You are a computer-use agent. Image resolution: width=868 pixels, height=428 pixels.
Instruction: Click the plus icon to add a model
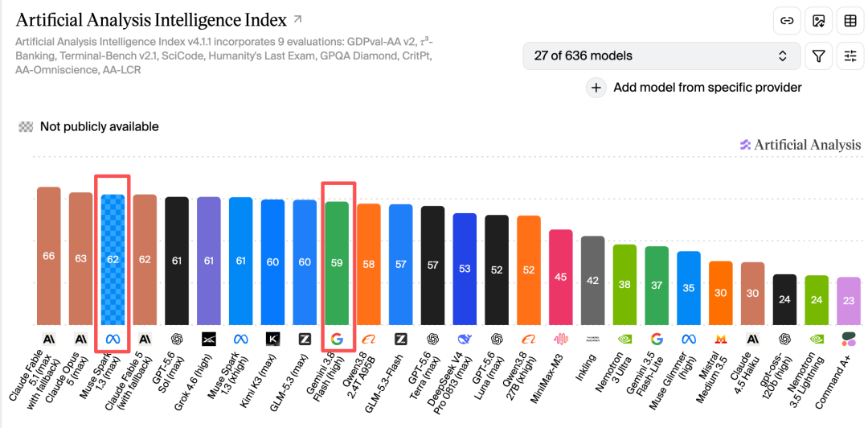click(x=596, y=88)
